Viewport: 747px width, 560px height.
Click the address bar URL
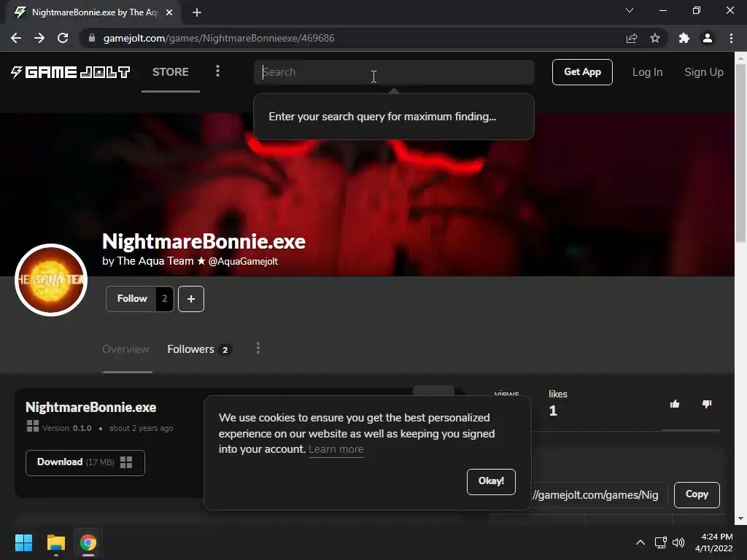coord(219,38)
